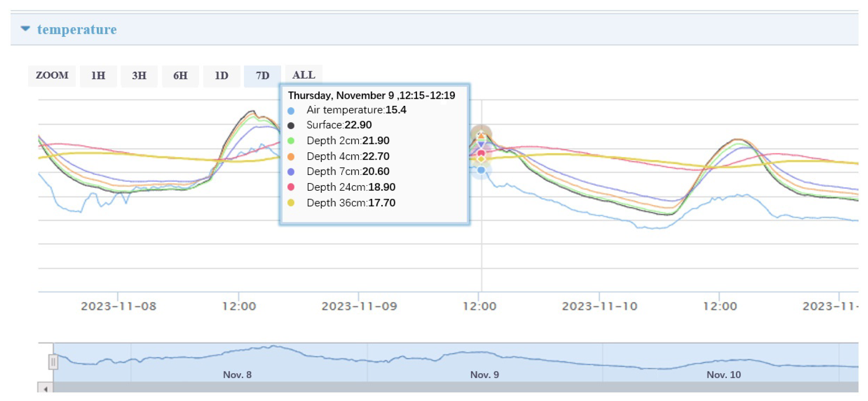
Task: Collapse the temperature section arrow
Action: 25,29
